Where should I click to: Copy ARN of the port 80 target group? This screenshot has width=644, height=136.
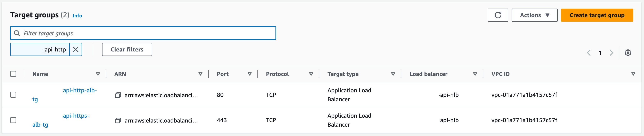tap(118, 95)
